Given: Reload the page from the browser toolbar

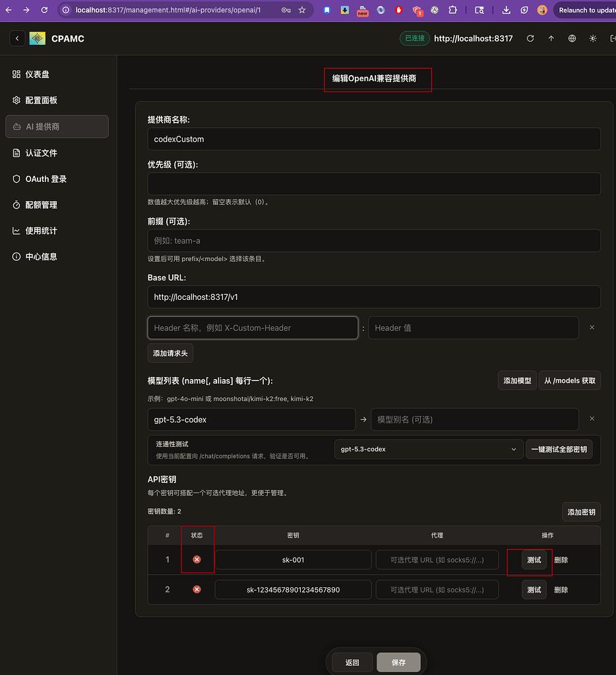Looking at the screenshot, I should click(x=44, y=10).
